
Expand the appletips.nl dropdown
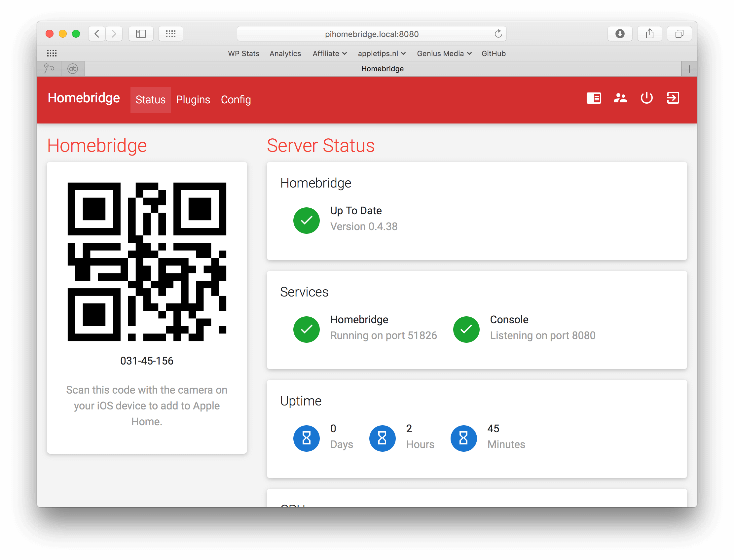coord(382,53)
